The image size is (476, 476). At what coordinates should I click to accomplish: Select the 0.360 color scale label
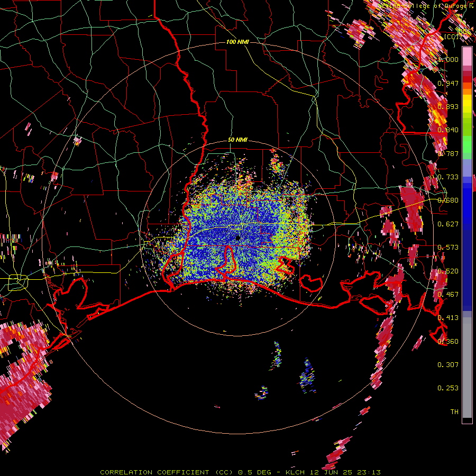click(x=448, y=342)
